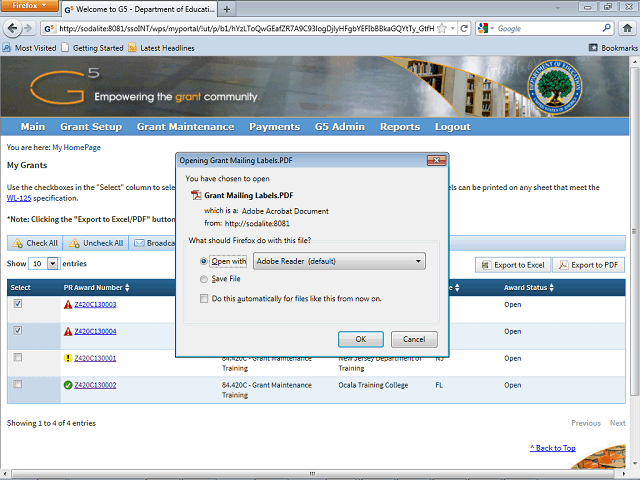Viewport: 640px width, 480px height.
Task: Sort by Award Status column
Action: [x=529, y=287]
